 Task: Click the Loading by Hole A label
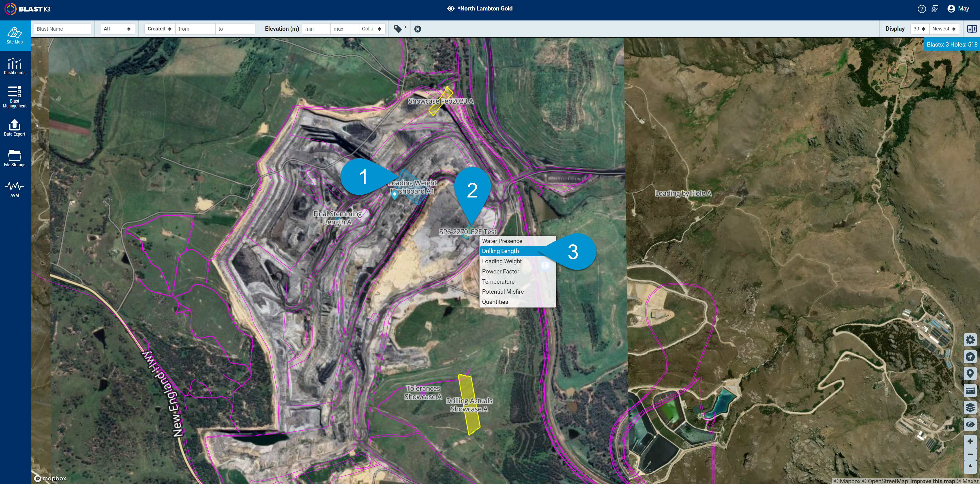coord(683,193)
